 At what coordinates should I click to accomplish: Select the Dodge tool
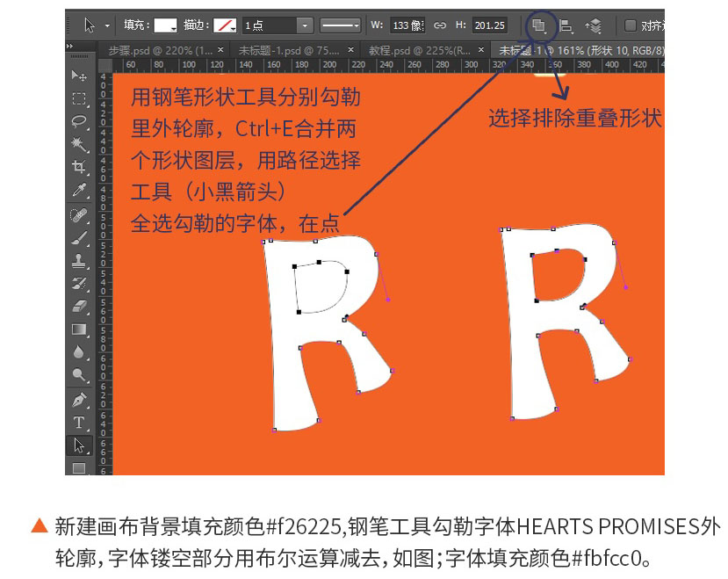(79, 374)
